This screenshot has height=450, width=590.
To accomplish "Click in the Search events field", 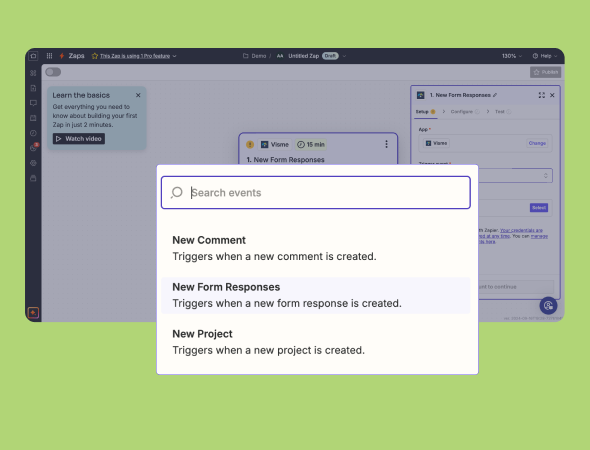I will pos(316,193).
